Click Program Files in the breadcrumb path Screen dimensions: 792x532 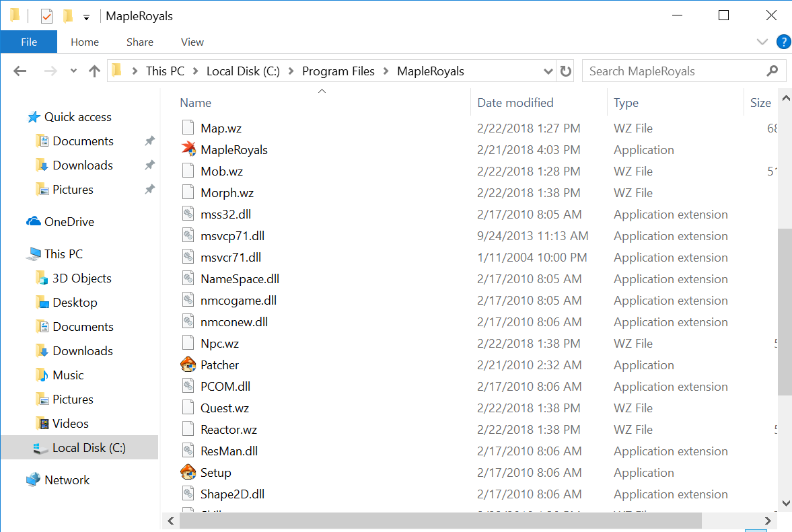tap(338, 71)
